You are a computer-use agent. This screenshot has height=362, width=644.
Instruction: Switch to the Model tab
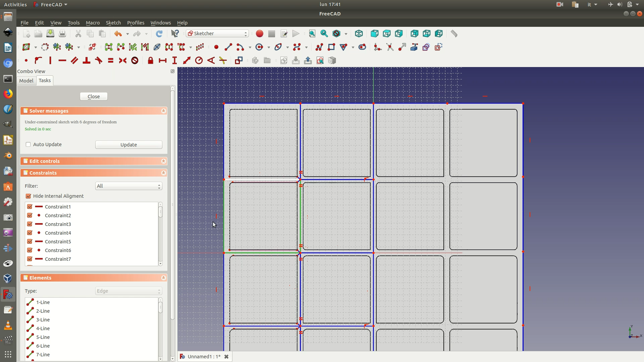(26, 80)
